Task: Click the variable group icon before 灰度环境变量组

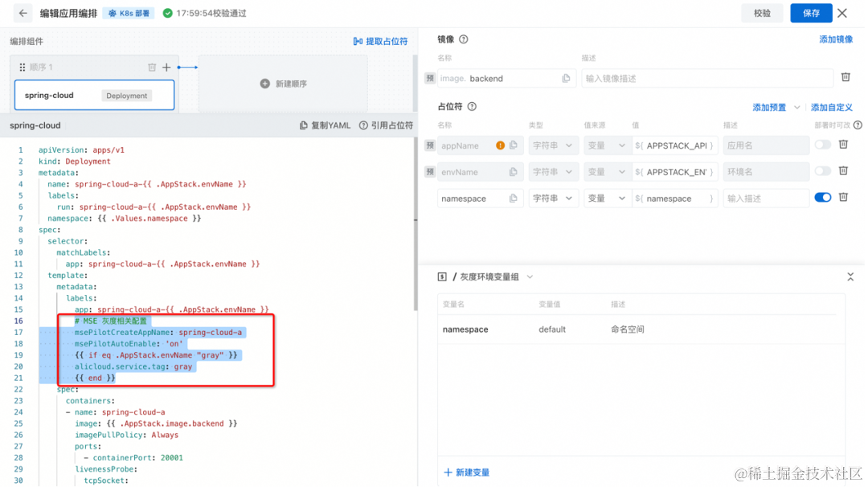Action: [444, 277]
